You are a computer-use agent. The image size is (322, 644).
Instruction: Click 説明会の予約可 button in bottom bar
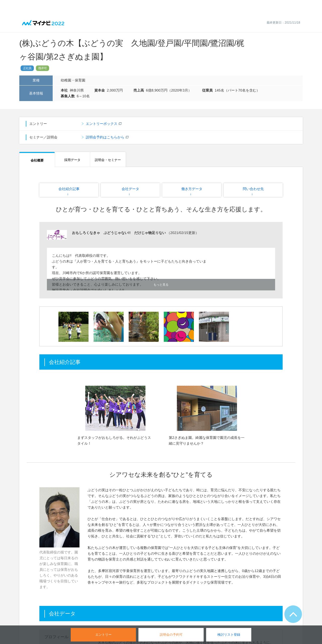(171, 634)
